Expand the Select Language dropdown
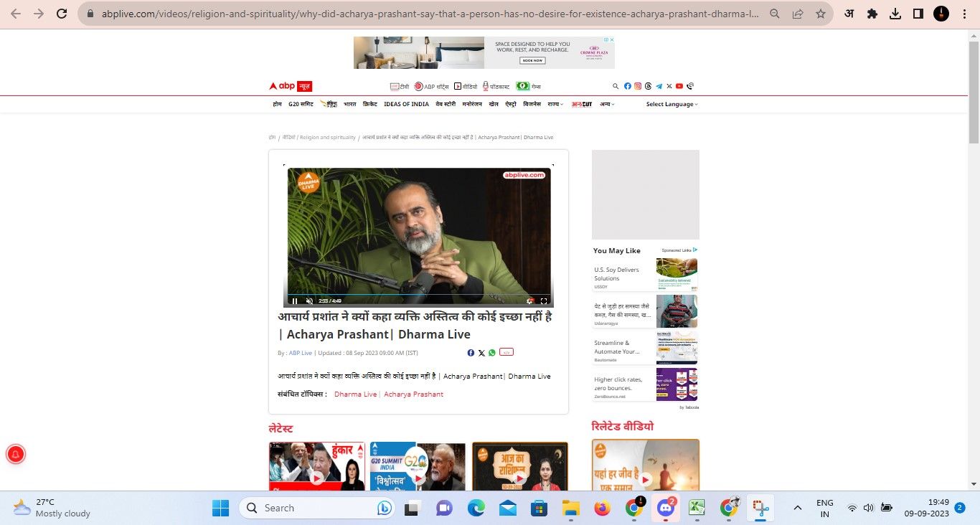Image resolution: width=980 pixels, height=525 pixels. tap(672, 104)
